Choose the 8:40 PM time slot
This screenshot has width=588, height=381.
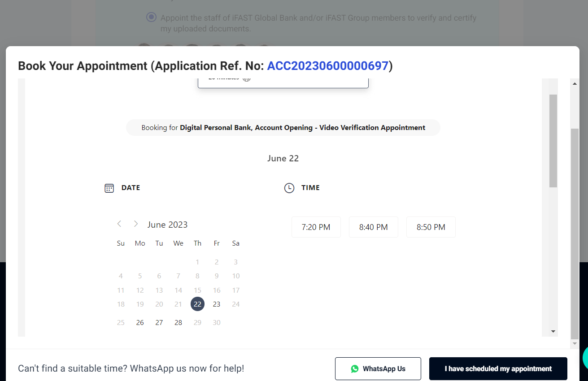click(x=373, y=227)
